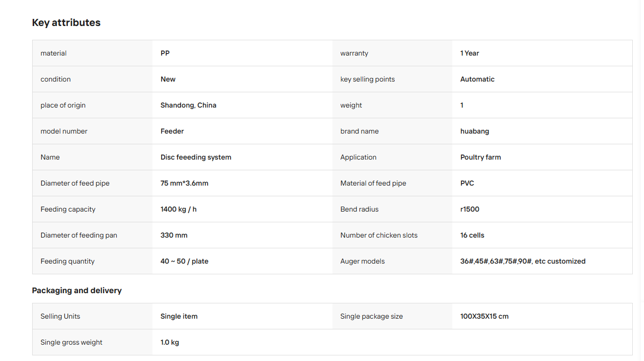The width and height of the screenshot is (644, 361).
Task: Click the 'Automatic' value
Action: pos(477,79)
